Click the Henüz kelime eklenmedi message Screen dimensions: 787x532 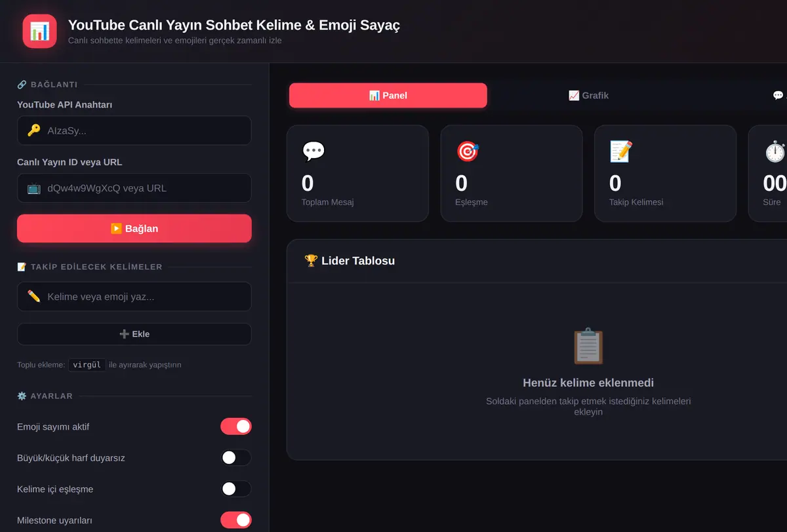pos(588,383)
